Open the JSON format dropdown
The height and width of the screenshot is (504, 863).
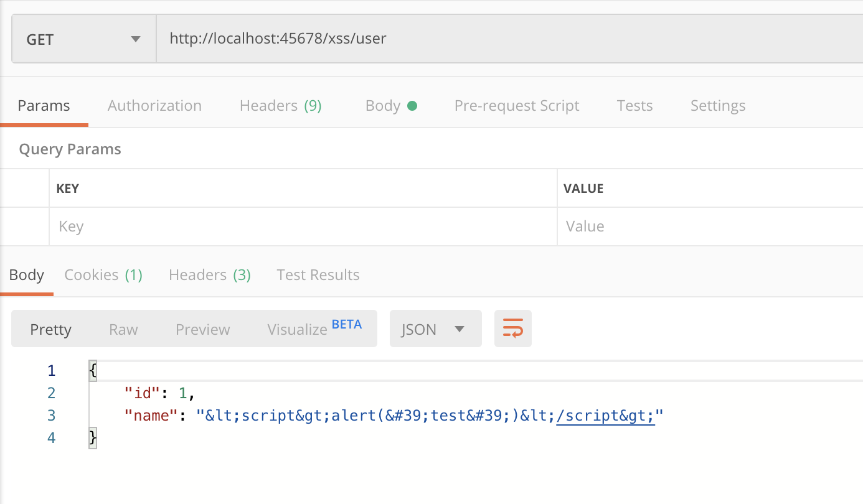pos(435,329)
